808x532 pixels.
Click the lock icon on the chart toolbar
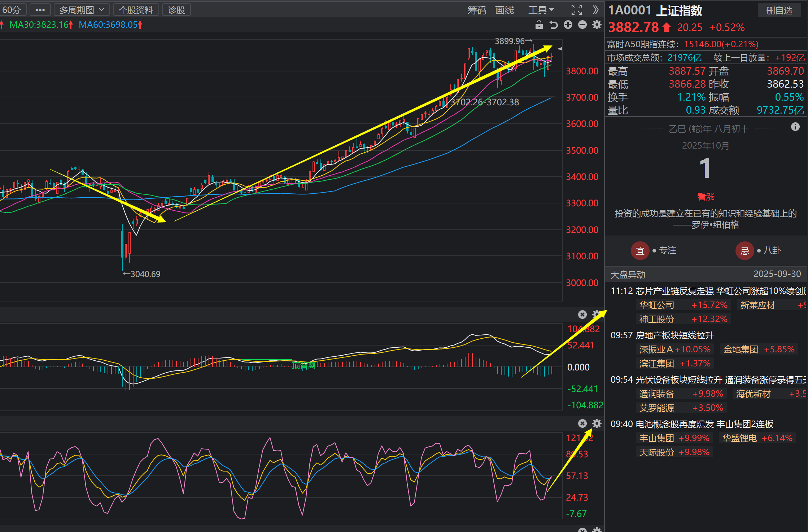pyautogui.click(x=539, y=25)
